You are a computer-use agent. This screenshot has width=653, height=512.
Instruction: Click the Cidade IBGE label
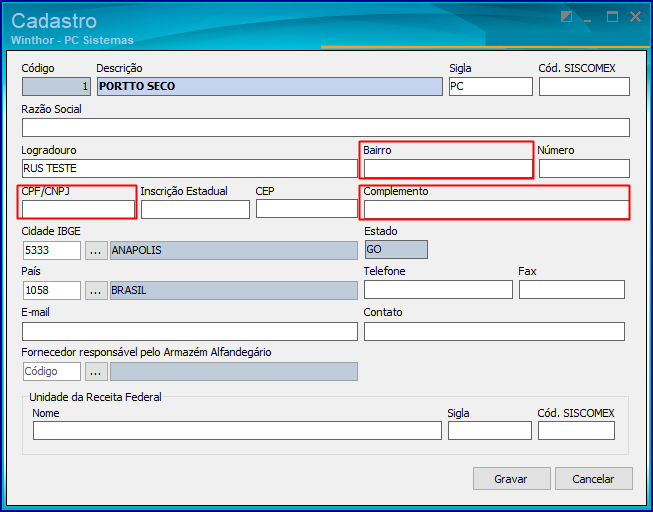click(51, 231)
